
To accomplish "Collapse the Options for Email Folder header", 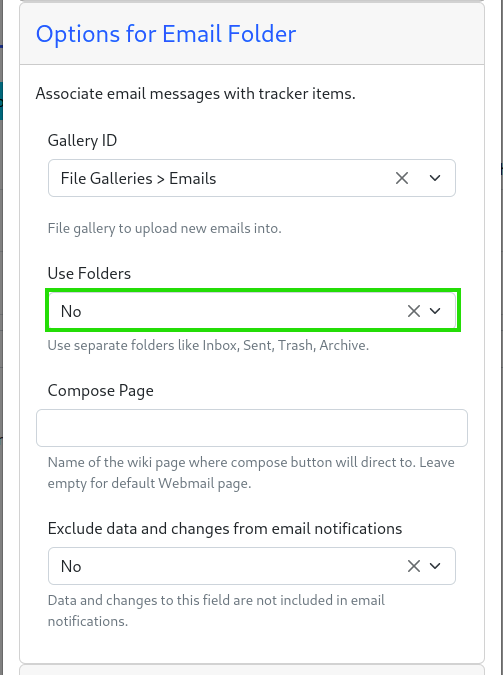I will coord(166,34).
